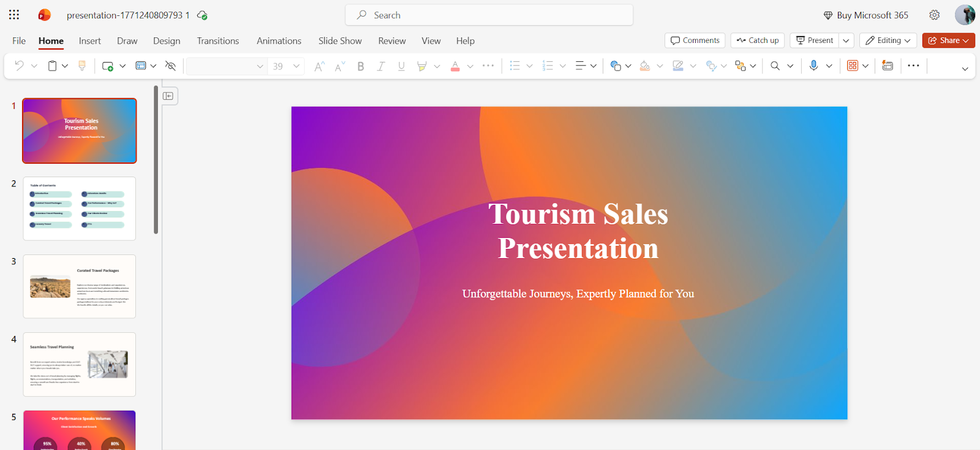Expand the font color dropdown arrow
Viewport: 980px width, 450px height.
470,66
